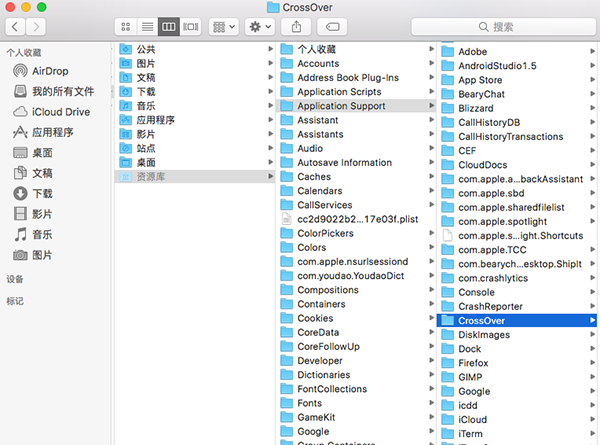Image resolution: width=600 pixels, height=445 pixels.
Task: Switch to Cover Flow view
Action: tap(192, 26)
